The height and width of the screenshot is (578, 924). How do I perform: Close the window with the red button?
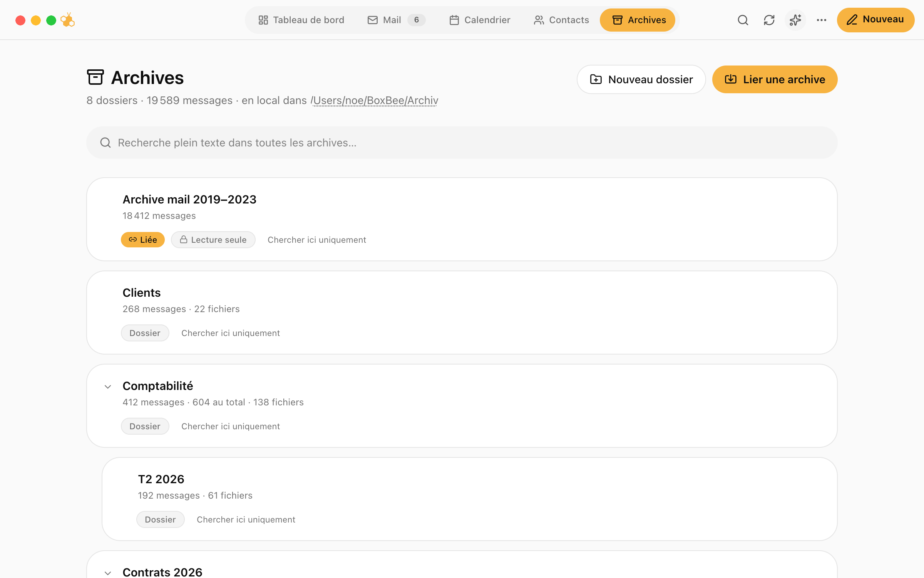coord(20,20)
